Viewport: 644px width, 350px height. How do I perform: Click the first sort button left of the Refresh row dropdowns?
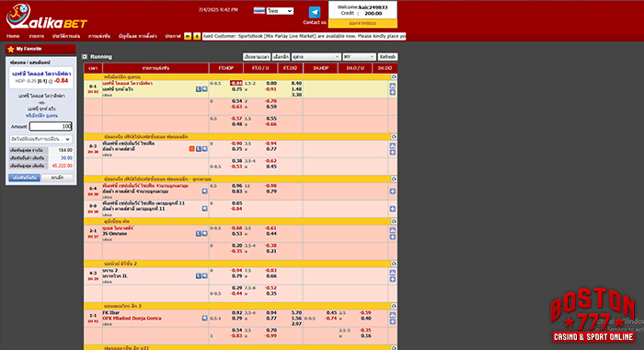pos(257,57)
